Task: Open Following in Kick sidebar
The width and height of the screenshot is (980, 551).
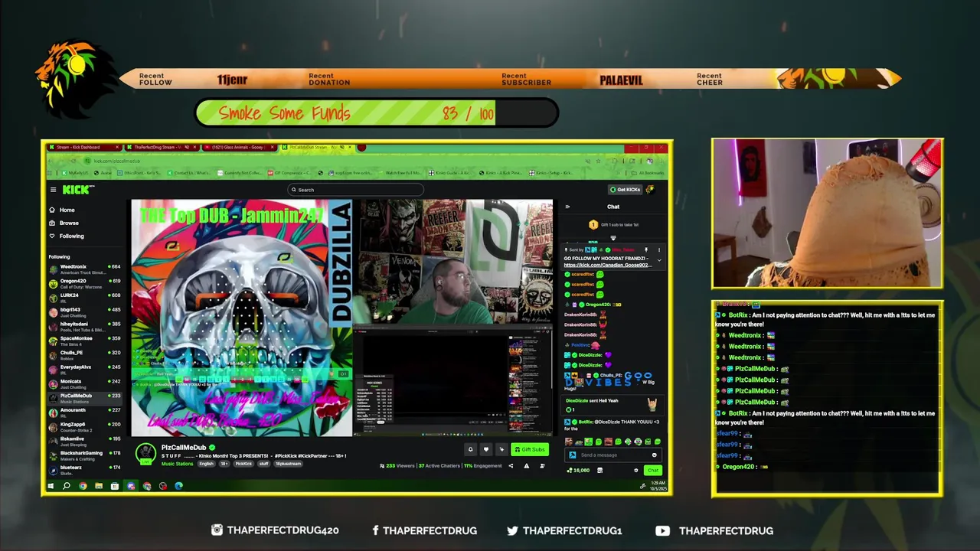Action: pyautogui.click(x=67, y=236)
